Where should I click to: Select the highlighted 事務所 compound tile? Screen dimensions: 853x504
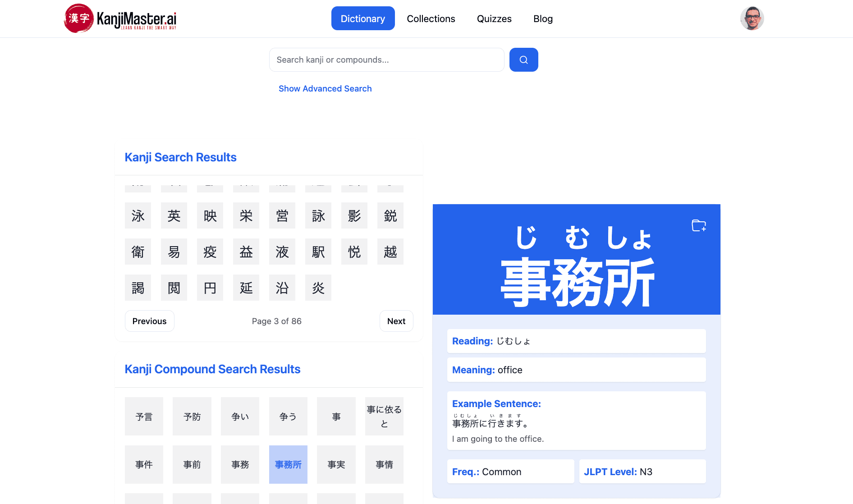tap(288, 464)
